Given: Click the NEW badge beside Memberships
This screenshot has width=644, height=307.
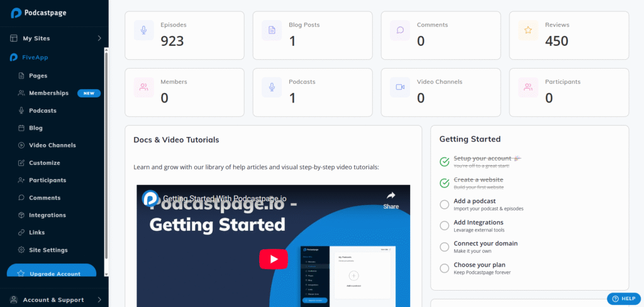Looking at the screenshot, I should pos(89,93).
